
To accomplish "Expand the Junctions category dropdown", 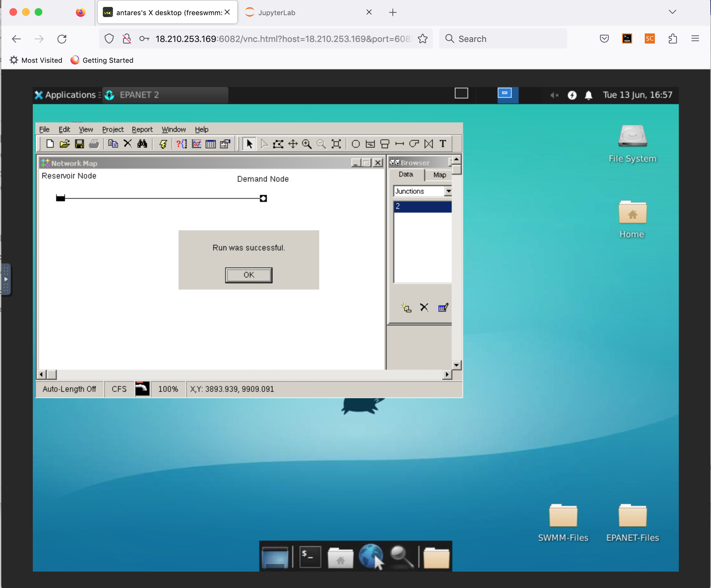I will coord(448,191).
